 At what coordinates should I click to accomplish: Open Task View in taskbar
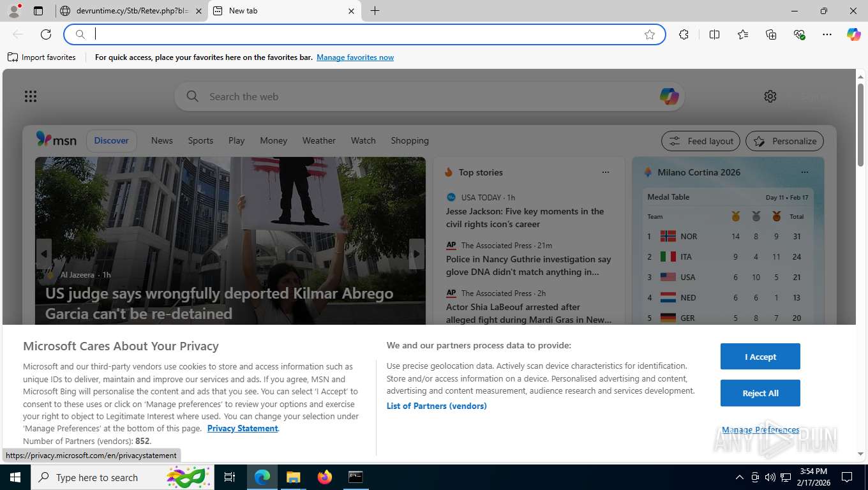230,477
